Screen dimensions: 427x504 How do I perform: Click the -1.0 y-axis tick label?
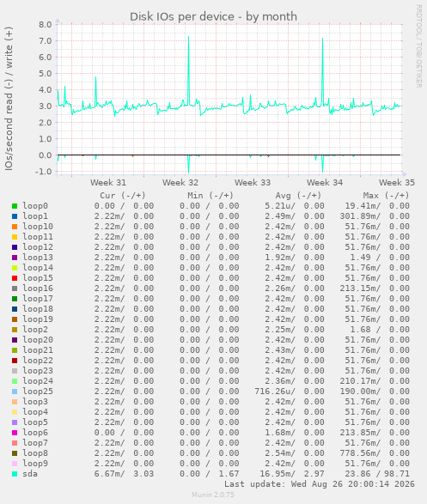[44, 172]
